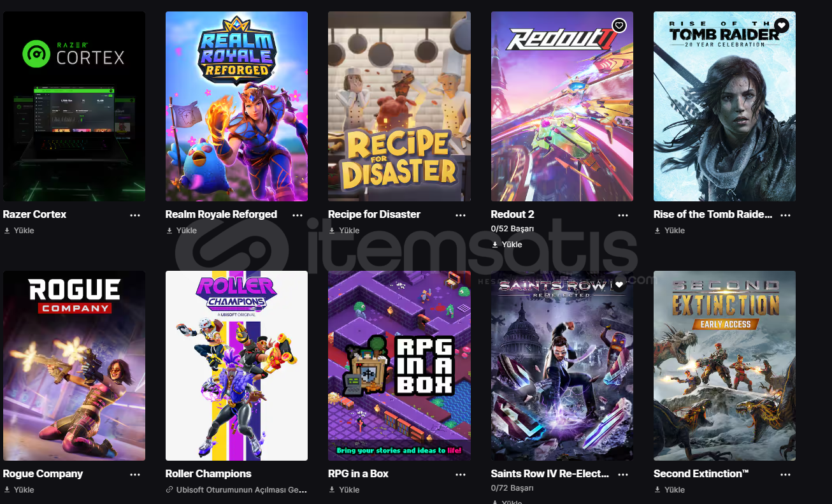832x504 pixels.
Task: Click Yükle under Redout 2
Action: 512,245
